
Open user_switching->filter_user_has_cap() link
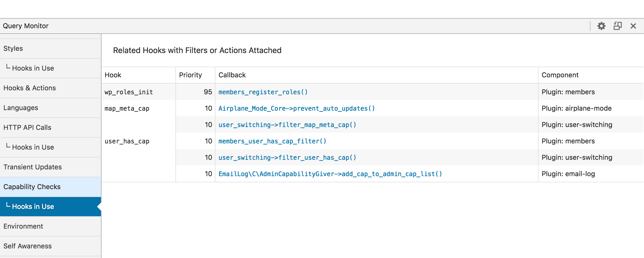[287, 158]
